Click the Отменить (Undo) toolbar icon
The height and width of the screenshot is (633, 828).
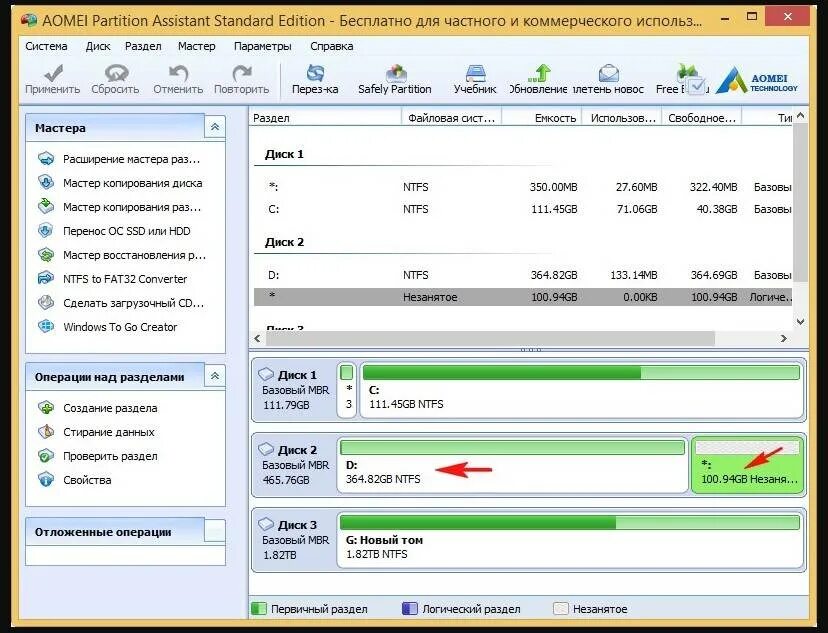(178, 73)
